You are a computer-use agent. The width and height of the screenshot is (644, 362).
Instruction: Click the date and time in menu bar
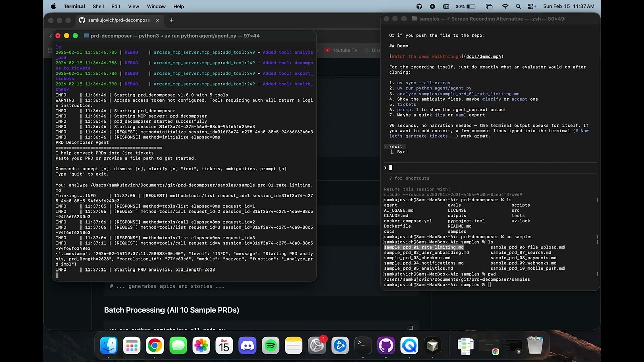569,6
